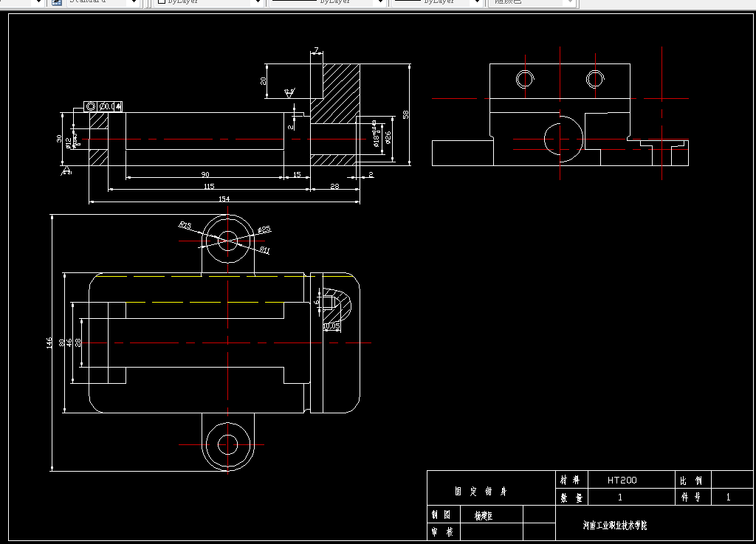Select the lower lug inner hole in plan view

click(x=227, y=445)
